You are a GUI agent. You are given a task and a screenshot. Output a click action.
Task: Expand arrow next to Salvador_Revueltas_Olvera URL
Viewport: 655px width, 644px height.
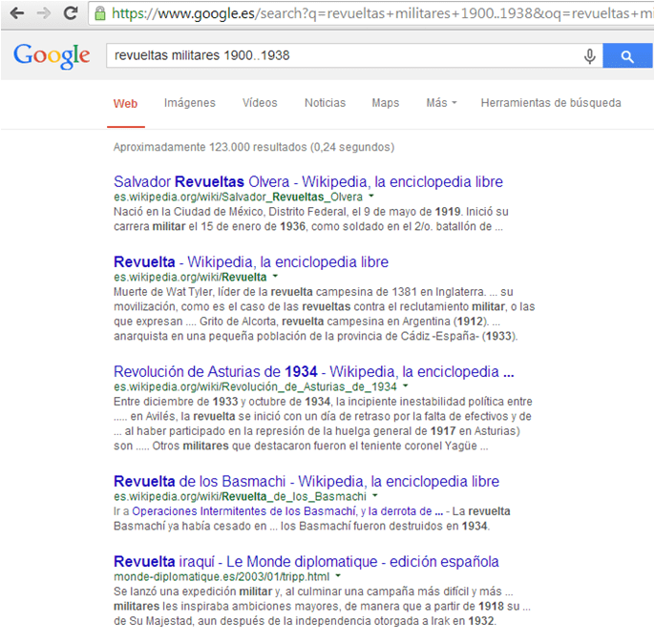371,196
